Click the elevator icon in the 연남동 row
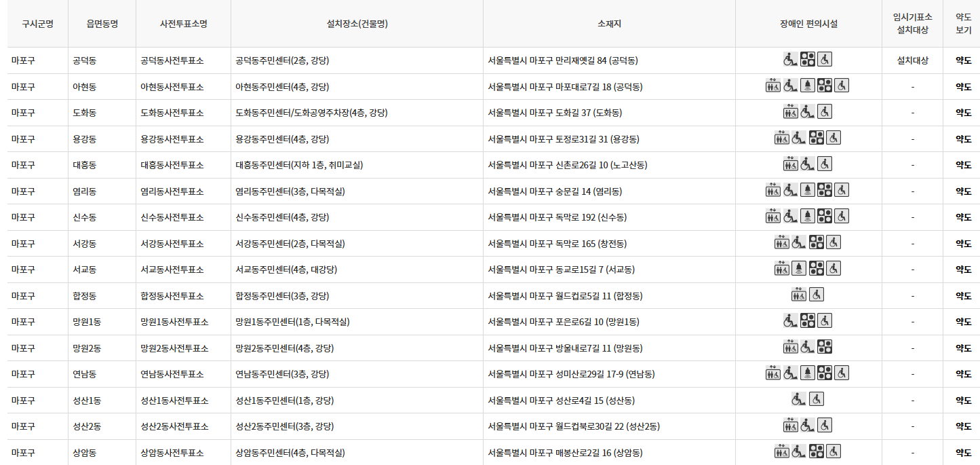The width and height of the screenshot is (980, 465). (772, 373)
